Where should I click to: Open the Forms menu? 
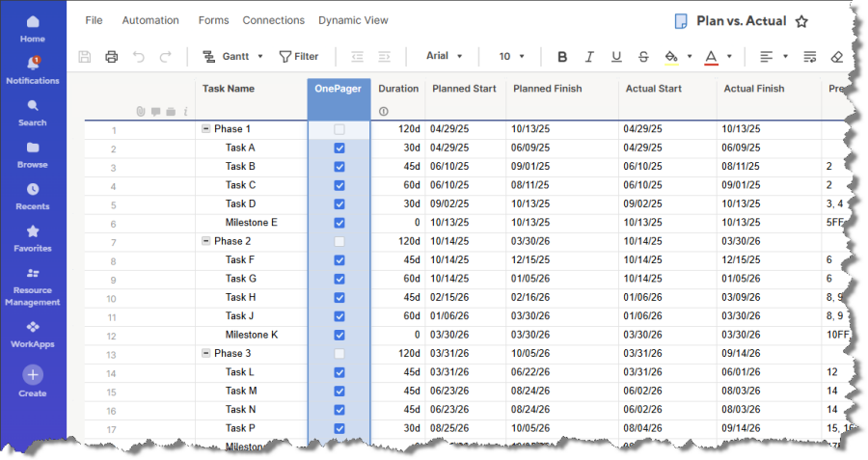tap(214, 20)
